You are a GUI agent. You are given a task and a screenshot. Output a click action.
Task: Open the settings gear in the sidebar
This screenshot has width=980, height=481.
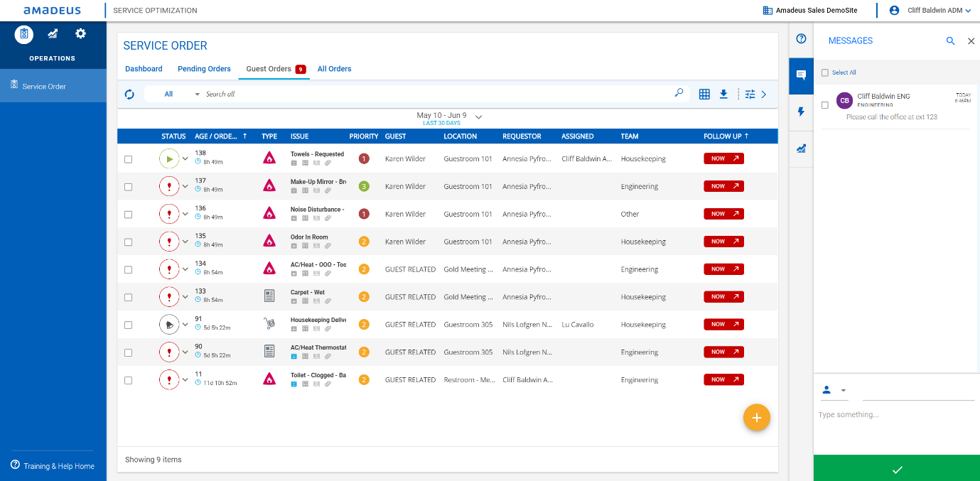point(80,33)
